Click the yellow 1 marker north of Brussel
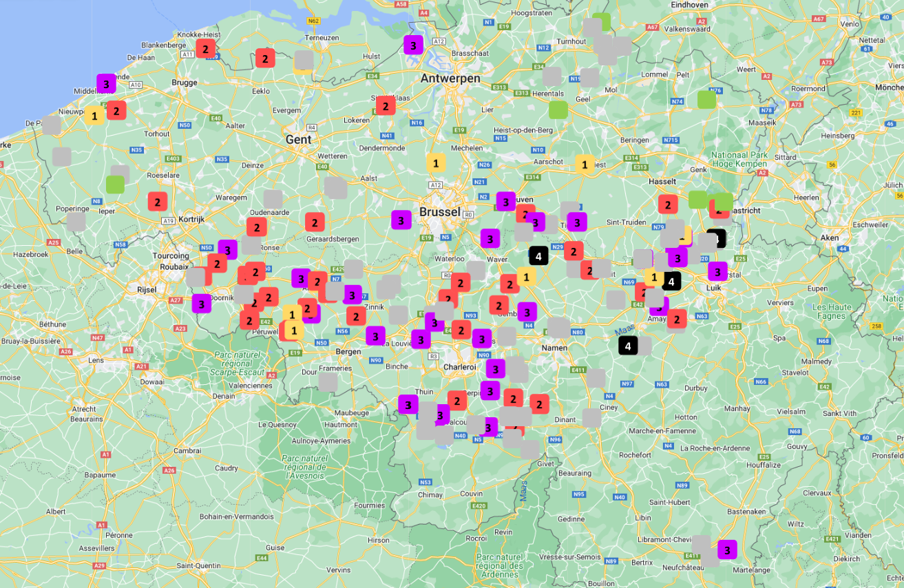Image resolution: width=904 pixels, height=588 pixels. tap(435, 162)
